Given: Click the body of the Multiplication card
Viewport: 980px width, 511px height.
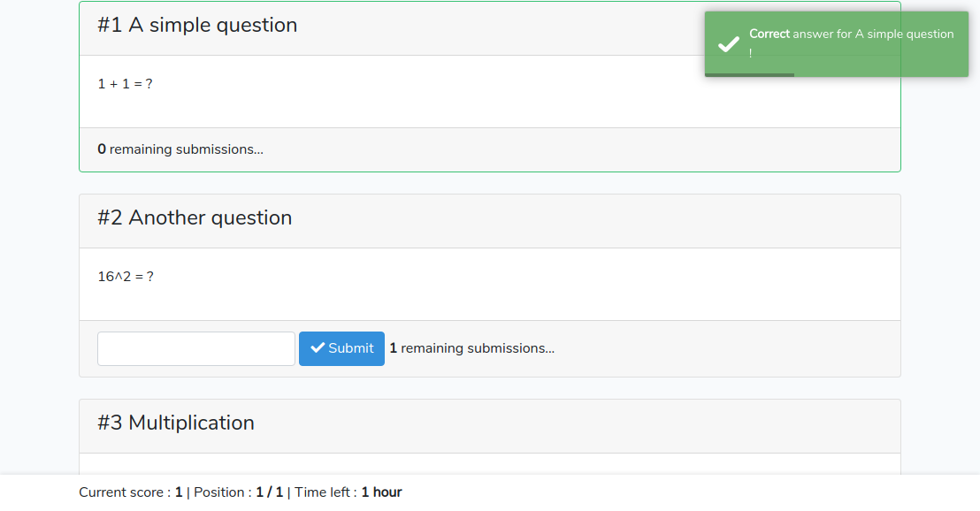Looking at the screenshot, I should tap(490, 464).
